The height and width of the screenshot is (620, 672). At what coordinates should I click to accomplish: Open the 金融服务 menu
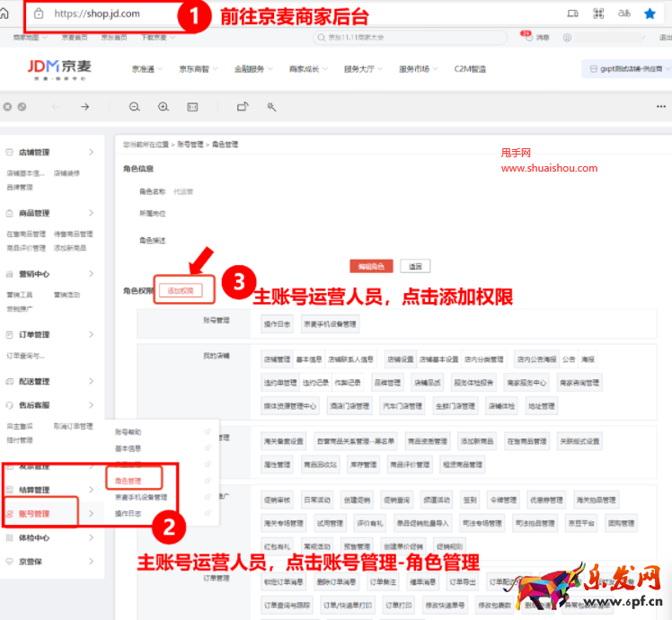pos(253,69)
